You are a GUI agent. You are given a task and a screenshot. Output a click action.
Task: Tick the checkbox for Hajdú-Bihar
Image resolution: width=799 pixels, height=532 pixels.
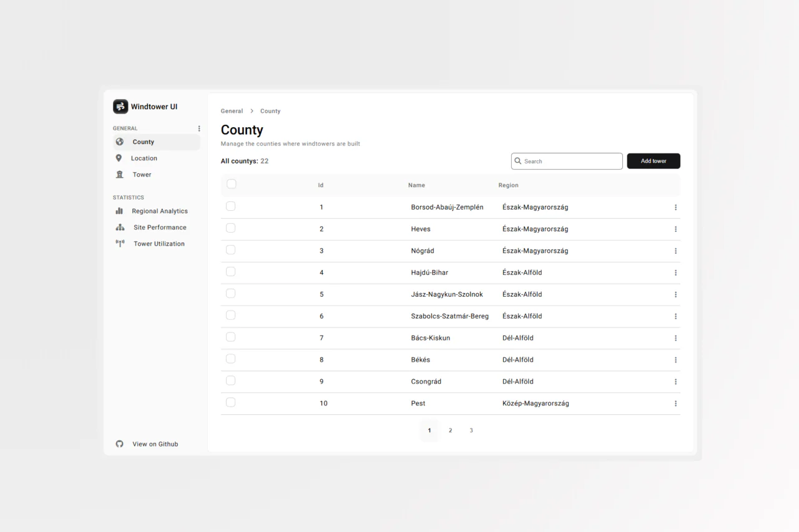point(231,272)
